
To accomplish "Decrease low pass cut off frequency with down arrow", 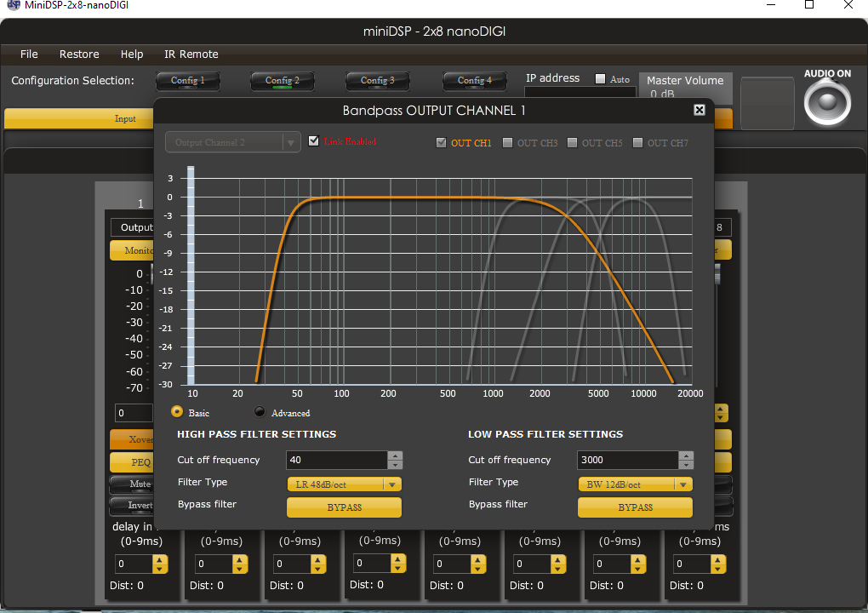I will pyautogui.click(x=686, y=465).
